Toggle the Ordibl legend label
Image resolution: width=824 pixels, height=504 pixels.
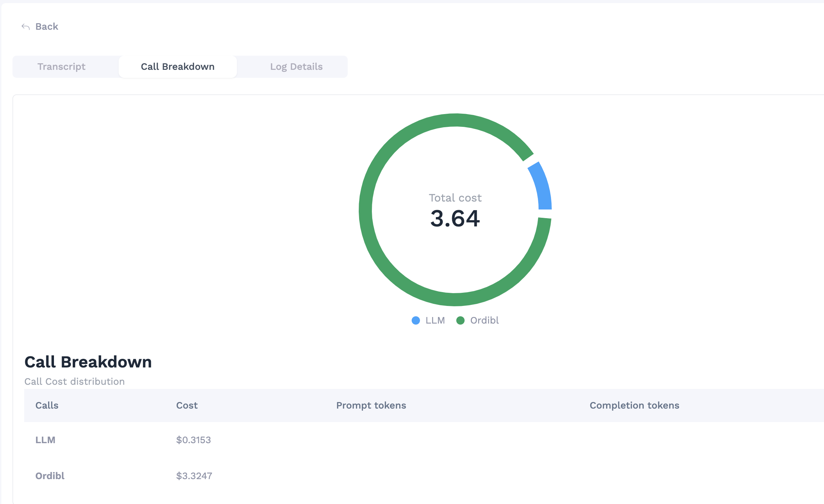[x=484, y=320]
